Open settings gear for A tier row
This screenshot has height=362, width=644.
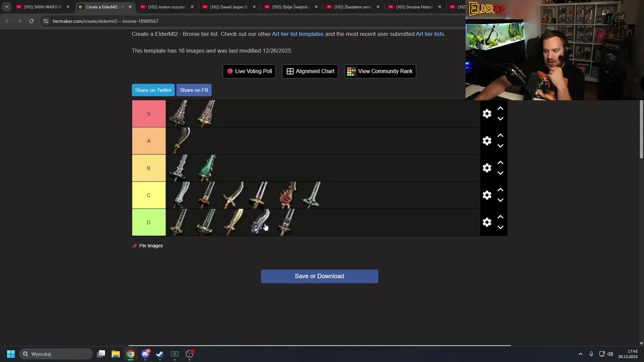(487, 141)
